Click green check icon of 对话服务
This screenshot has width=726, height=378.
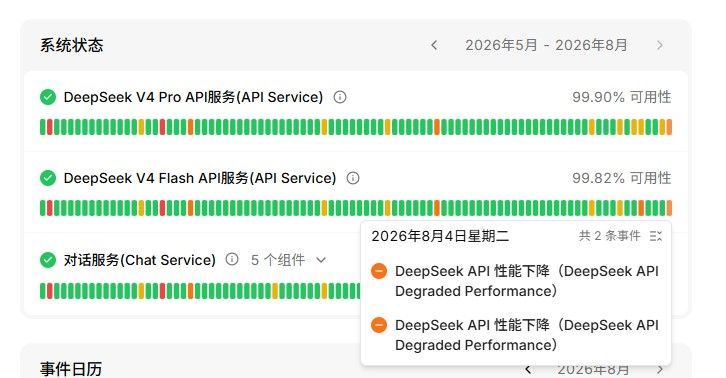(48, 260)
